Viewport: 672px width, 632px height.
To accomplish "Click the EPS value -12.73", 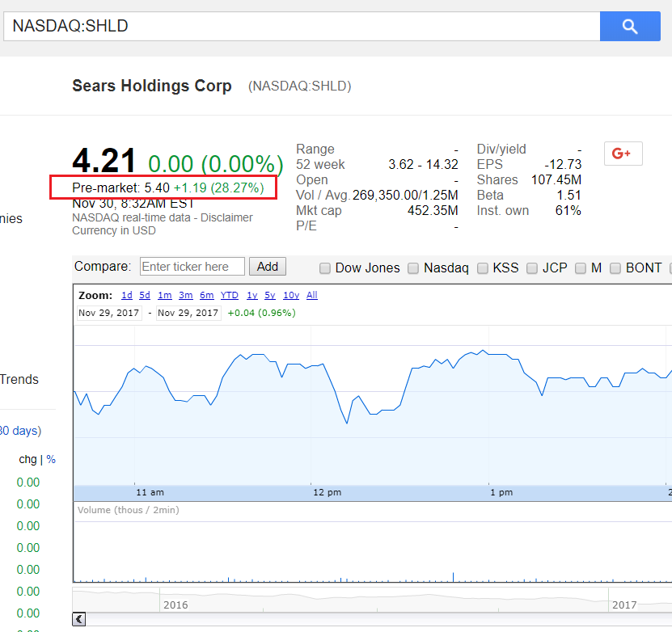I will (563, 164).
